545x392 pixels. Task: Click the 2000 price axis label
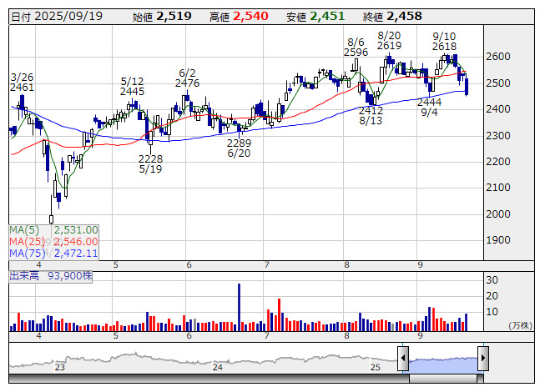coord(498,214)
